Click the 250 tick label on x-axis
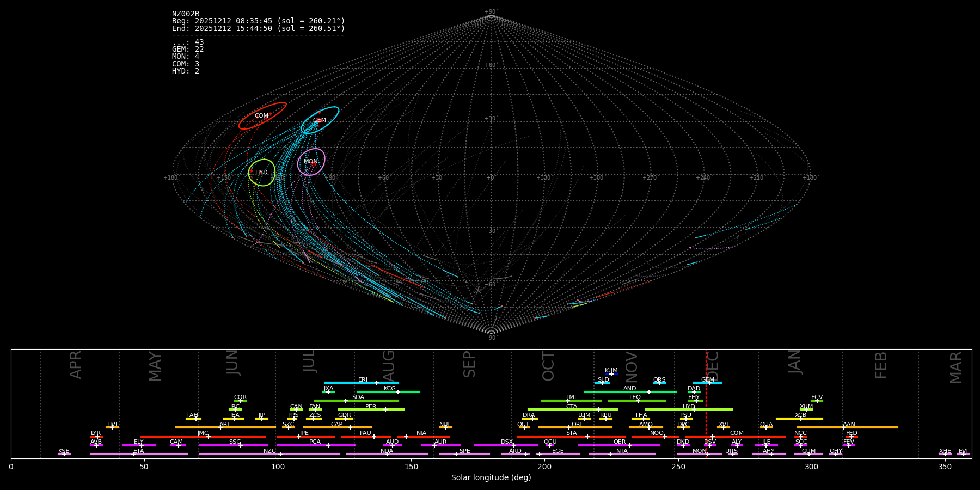 pyautogui.click(x=678, y=467)
